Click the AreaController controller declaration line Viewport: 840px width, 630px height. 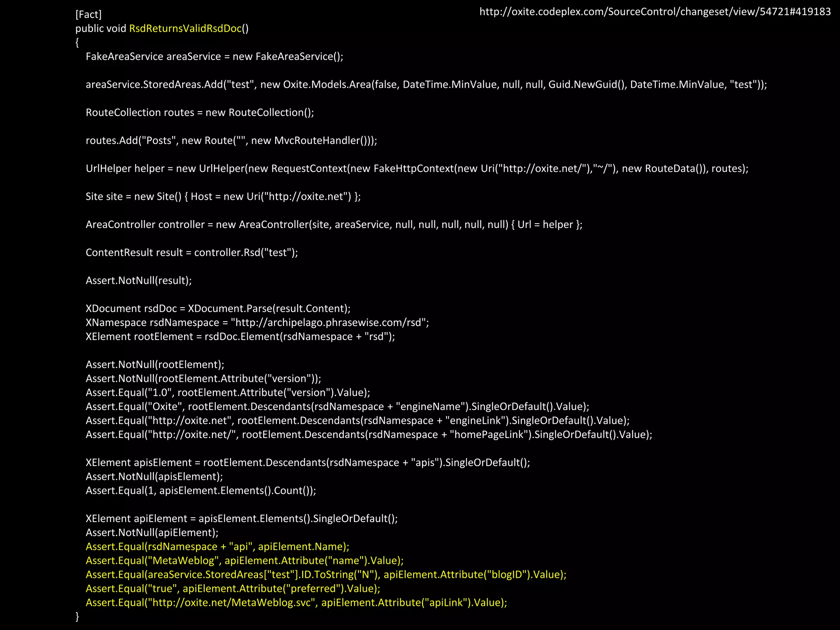(x=334, y=224)
